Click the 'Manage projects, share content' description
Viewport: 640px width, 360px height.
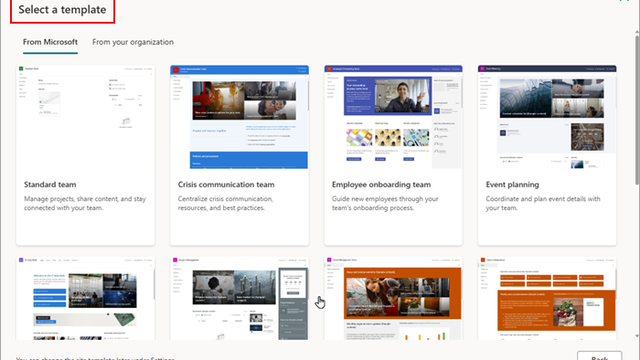pyautogui.click(x=85, y=203)
